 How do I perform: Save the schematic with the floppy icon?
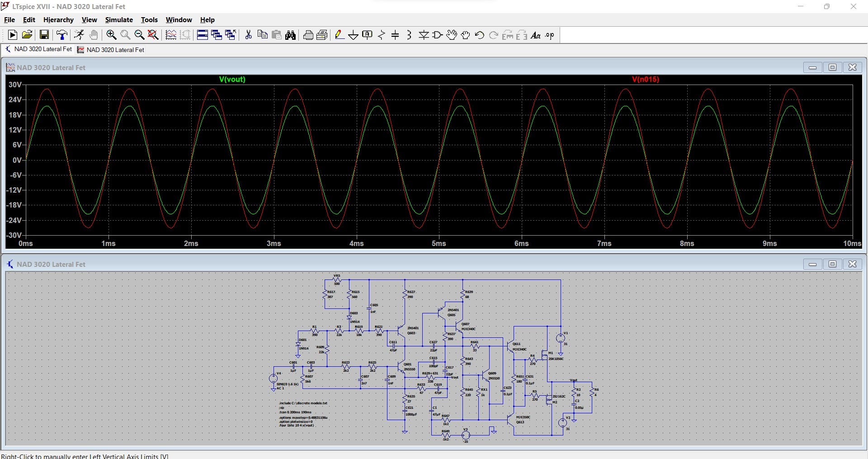[x=44, y=35]
